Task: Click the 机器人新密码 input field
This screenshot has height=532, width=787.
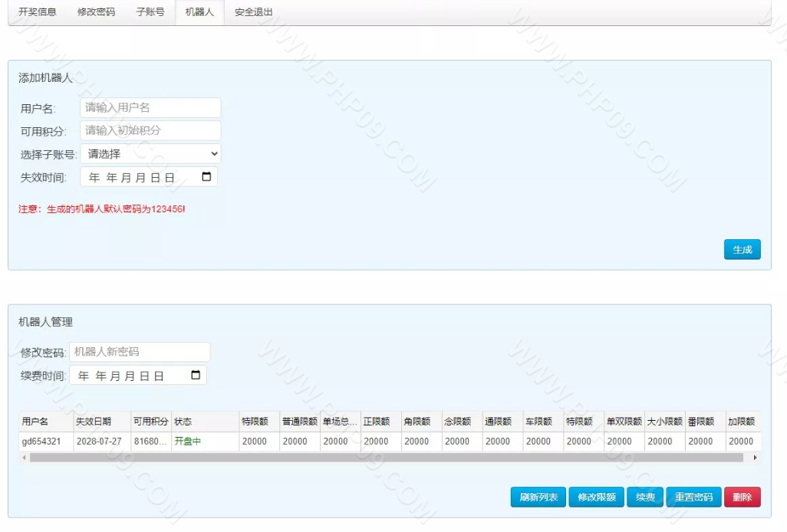Action: 140,353
